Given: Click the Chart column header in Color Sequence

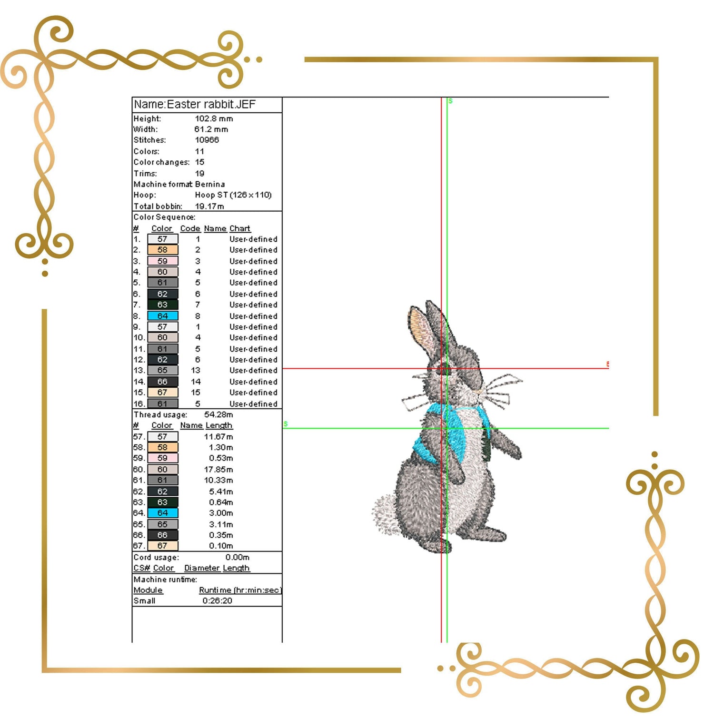Looking at the screenshot, I should [240, 229].
